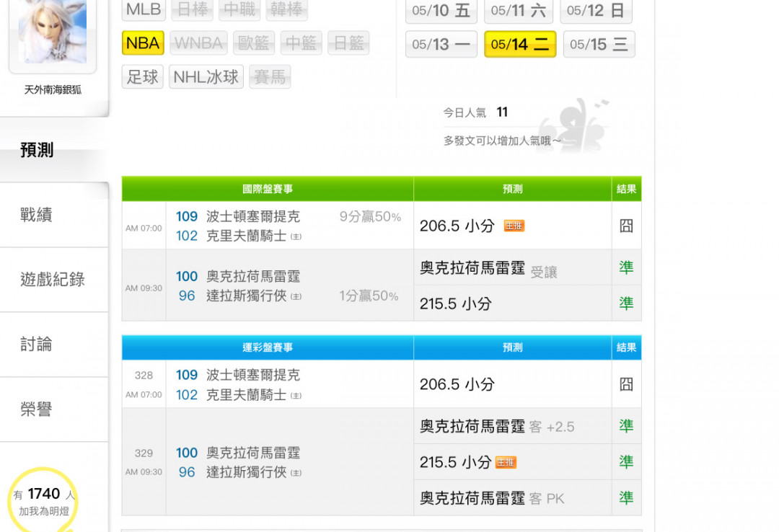The image size is (779, 532).
Task: Choose date 05/15 三
Action: click(x=599, y=44)
